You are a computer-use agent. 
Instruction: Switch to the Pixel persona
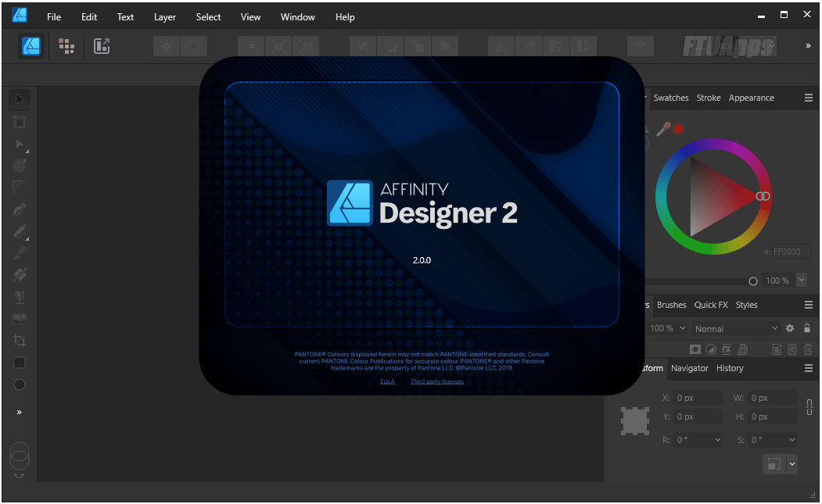[66, 46]
